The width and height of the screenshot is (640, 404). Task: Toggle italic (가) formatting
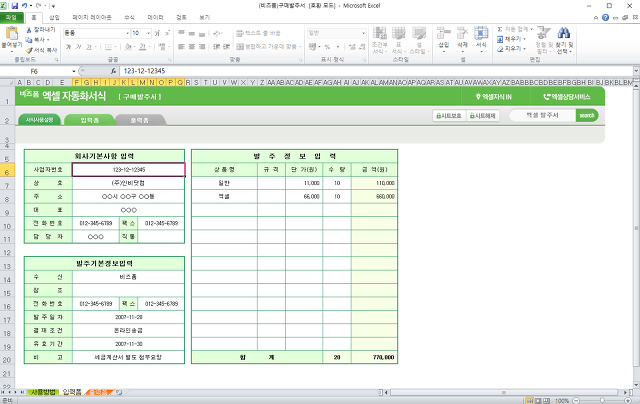pos(78,47)
